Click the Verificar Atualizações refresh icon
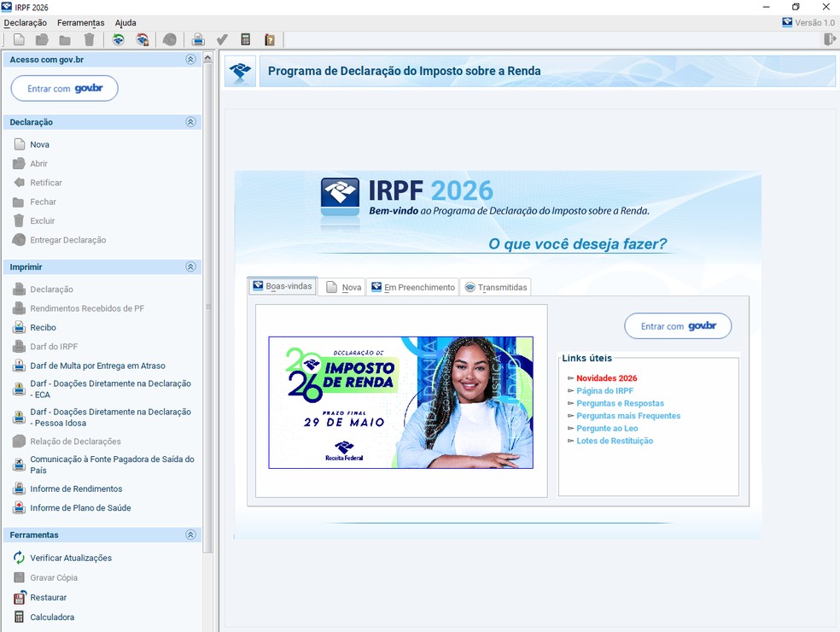 click(20, 558)
